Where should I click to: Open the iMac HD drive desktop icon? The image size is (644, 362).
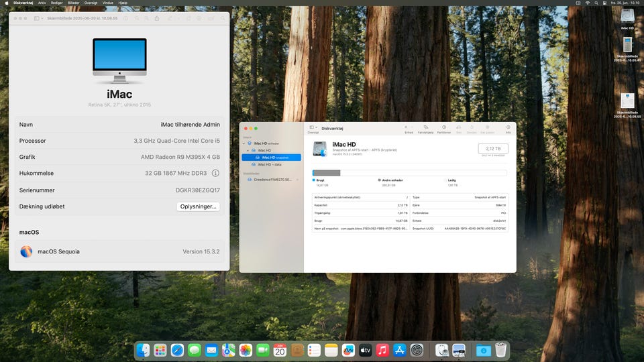(x=627, y=17)
